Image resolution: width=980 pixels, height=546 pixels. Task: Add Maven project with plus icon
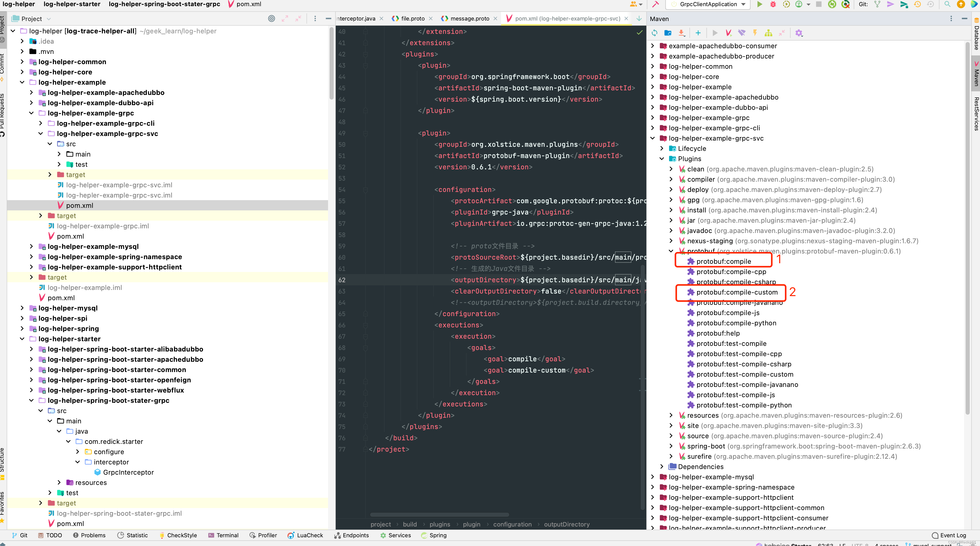click(698, 33)
